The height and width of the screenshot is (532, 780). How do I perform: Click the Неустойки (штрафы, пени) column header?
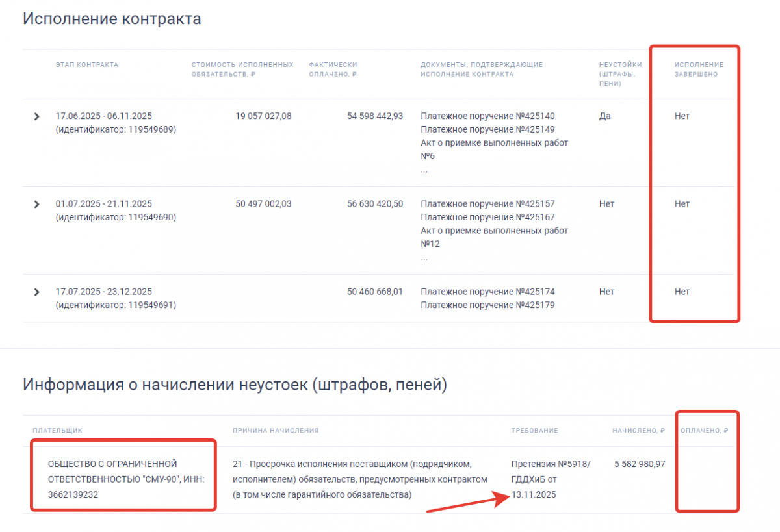(x=620, y=73)
